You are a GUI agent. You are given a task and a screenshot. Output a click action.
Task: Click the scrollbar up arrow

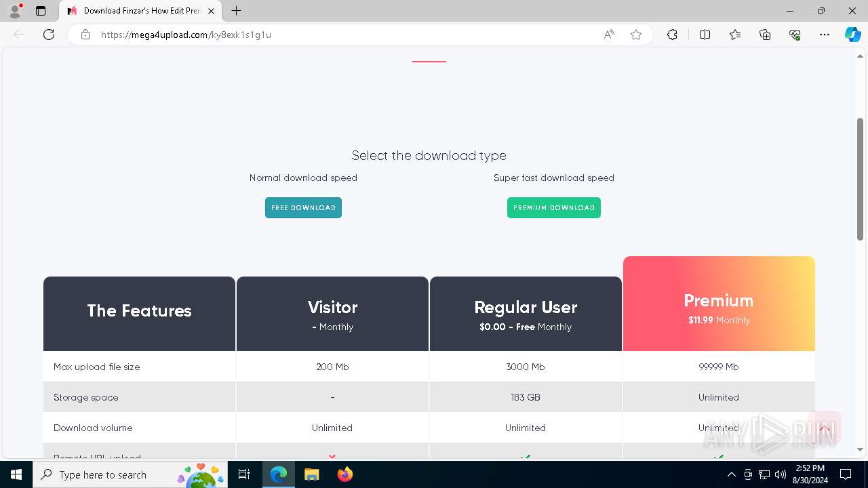pos(860,56)
